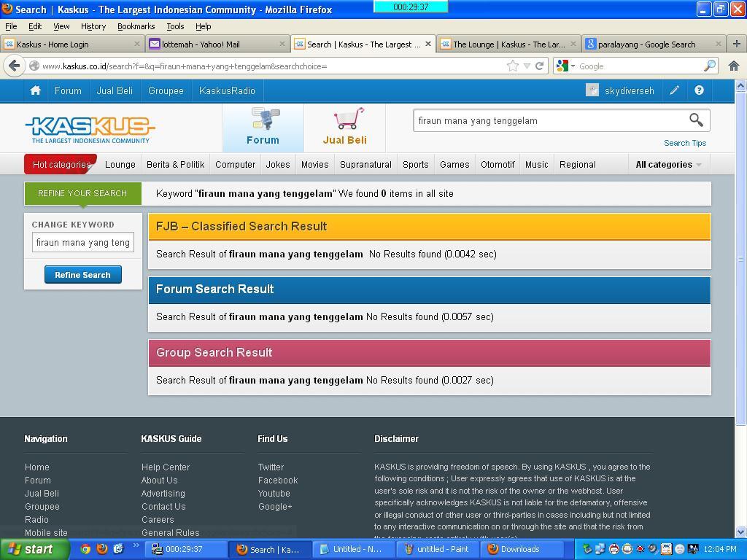Open the Search Tips link
Image resolution: width=747 pixels, height=560 pixels.
click(x=685, y=143)
